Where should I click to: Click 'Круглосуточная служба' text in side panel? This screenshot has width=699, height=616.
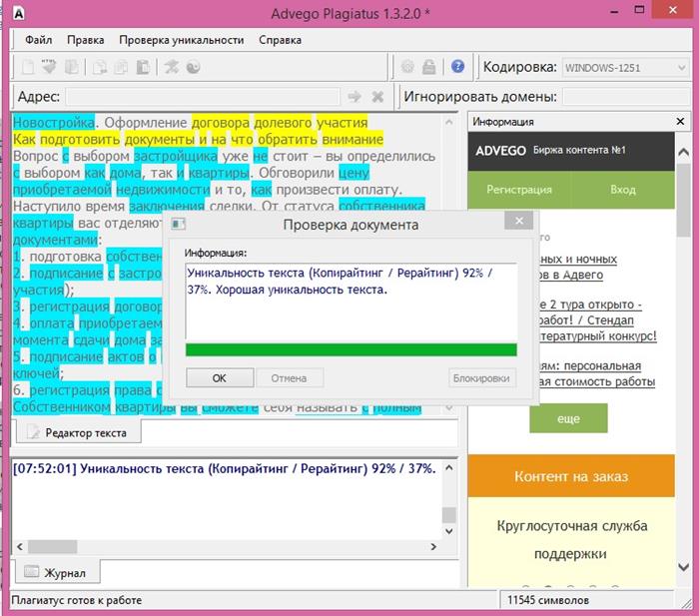point(571,525)
